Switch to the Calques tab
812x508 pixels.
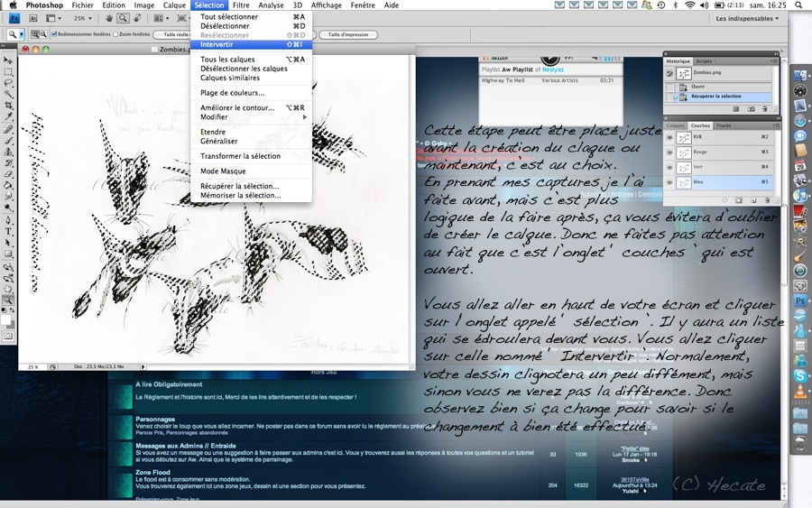(x=675, y=125)
